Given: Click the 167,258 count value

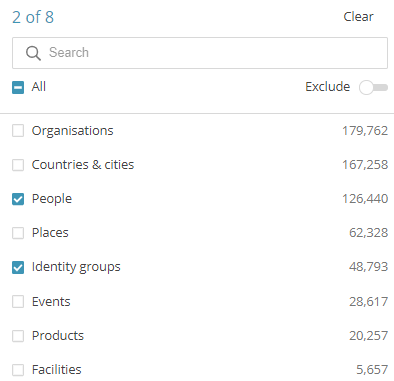Looking at the screenshot, I should 365,165.
